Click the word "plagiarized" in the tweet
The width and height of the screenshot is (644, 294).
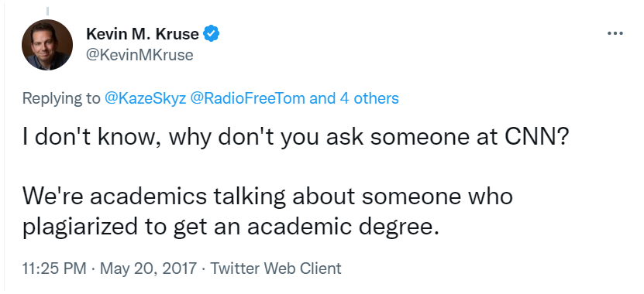pos(80,227)
